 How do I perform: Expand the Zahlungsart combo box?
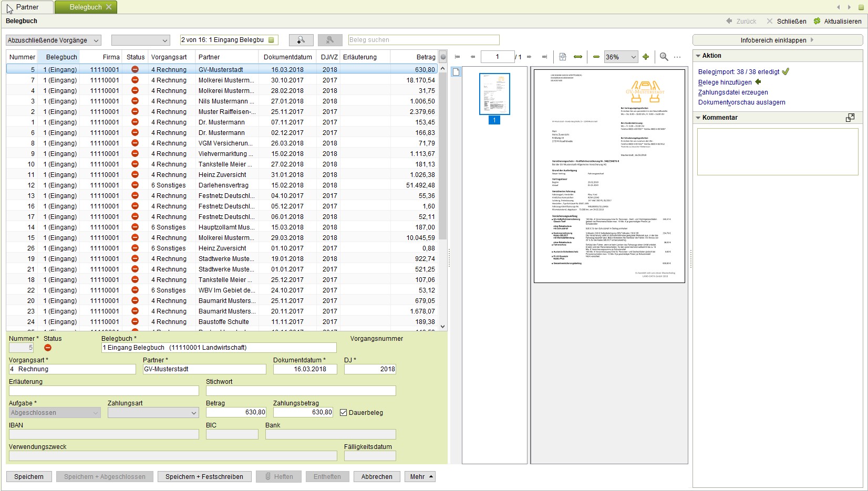[x=194, y=413]
